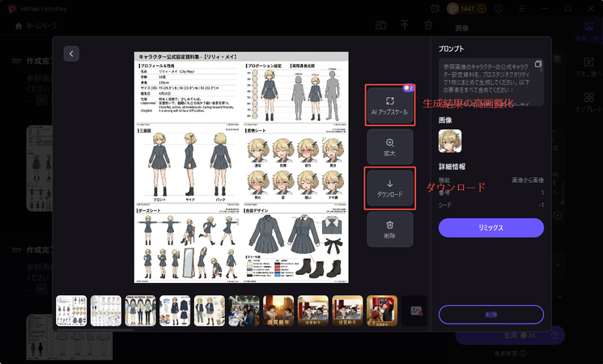The image size is (603, 364).
Task: Select the HIGH SCHOOL DAILY thumbnail
Action: coord(140,311)
